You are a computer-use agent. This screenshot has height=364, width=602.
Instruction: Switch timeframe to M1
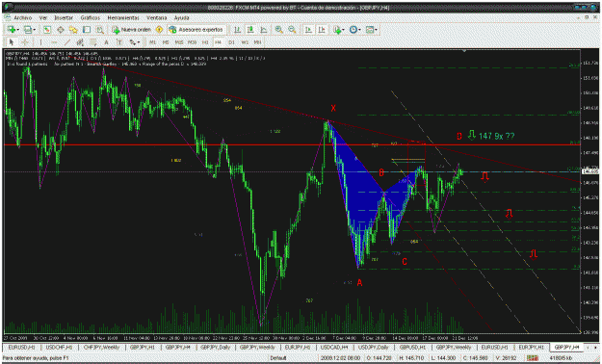153,42
